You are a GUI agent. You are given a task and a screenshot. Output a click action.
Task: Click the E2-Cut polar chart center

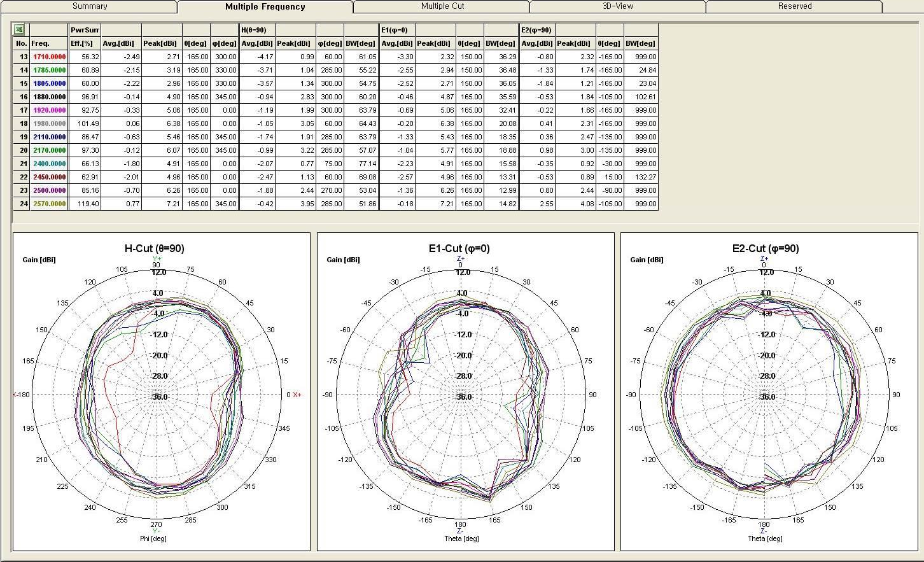coord(765,395)
